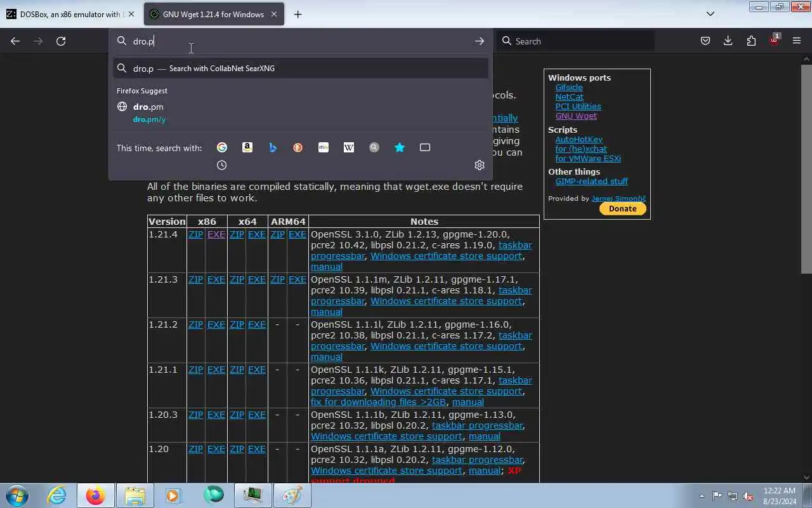The height and width of the screenshot is (508, 812).
Task: Open the AutoHotKey scripts link
Action: point(579,140)
